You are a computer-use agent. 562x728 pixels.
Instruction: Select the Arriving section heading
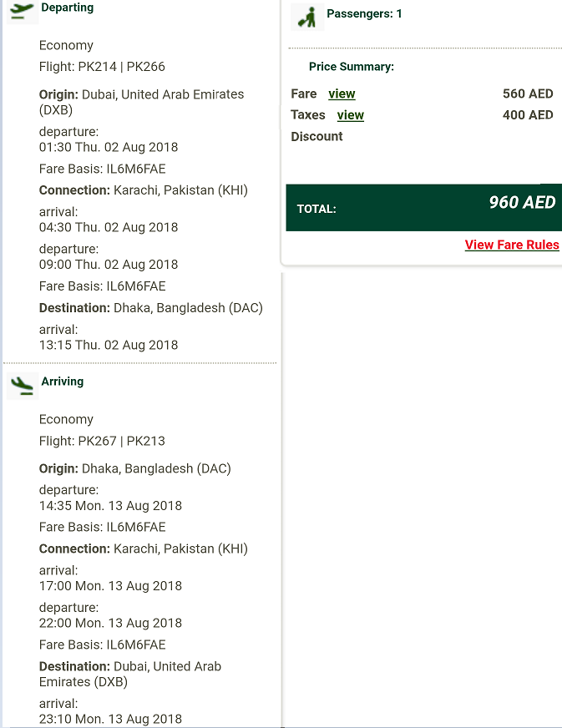[63, 382]
